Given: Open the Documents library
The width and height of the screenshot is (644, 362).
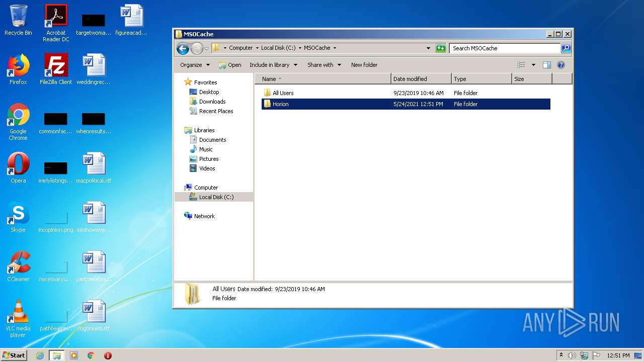Looking at the screenshot, I should [x=212, y=140].
